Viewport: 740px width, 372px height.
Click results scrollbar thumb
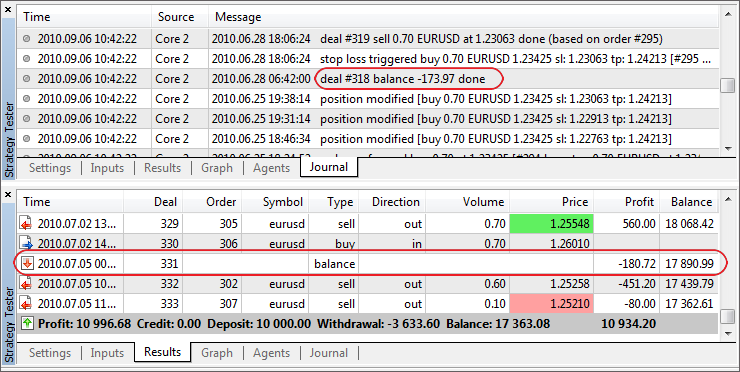tap(728, 317)
